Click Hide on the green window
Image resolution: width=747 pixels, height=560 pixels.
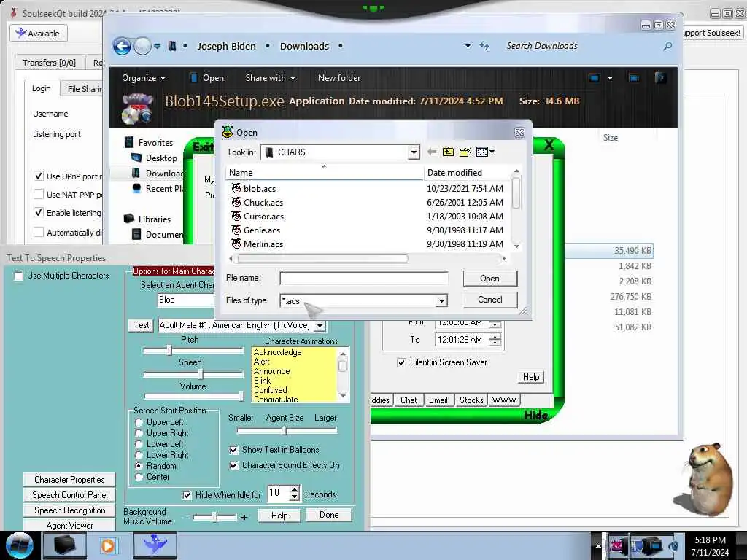click(535, 415)
